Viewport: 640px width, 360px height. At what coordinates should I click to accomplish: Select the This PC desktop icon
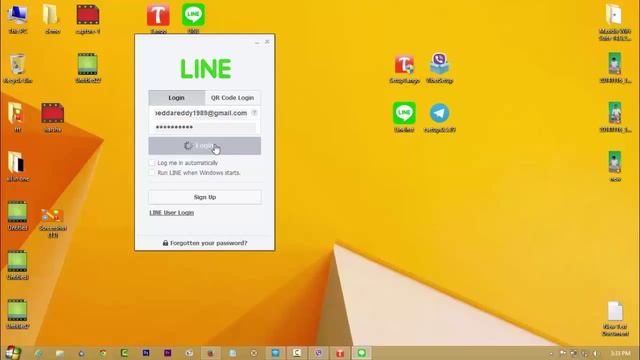18,19
